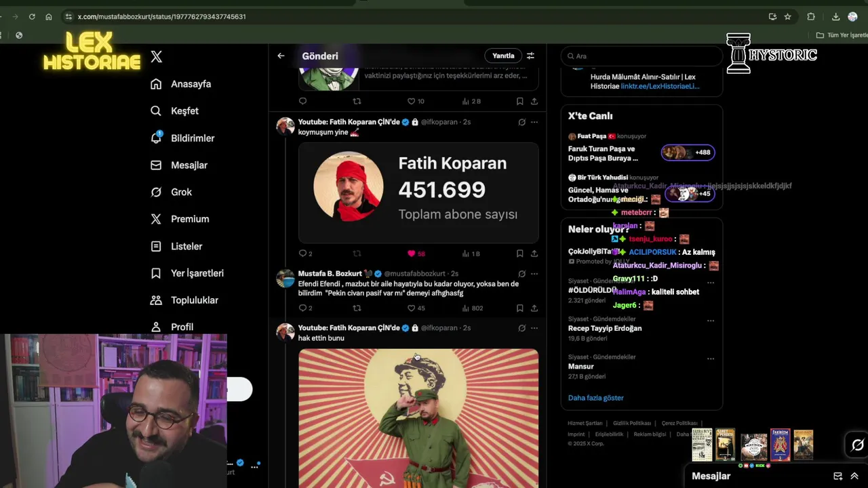Viewport: 868px width, 488px height.
Task: Open the Fatih Koparan 451.699 subscriber image
Action: coord(418,192)
